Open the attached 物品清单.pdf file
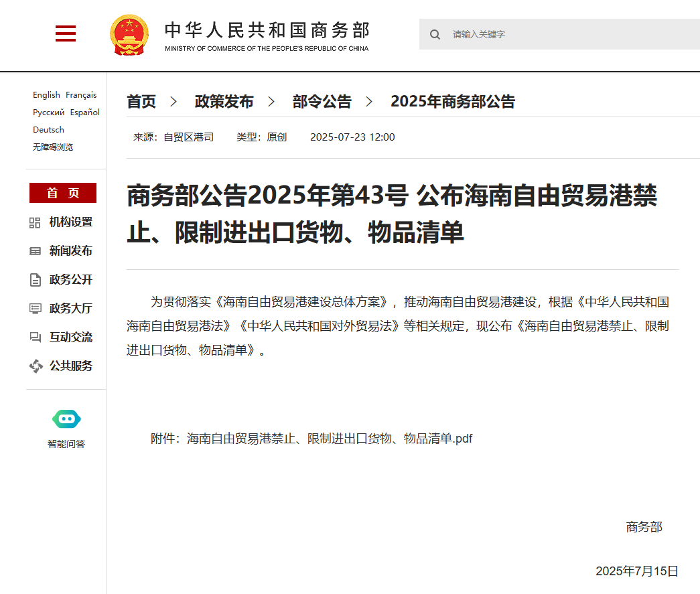 click(330, 439)
